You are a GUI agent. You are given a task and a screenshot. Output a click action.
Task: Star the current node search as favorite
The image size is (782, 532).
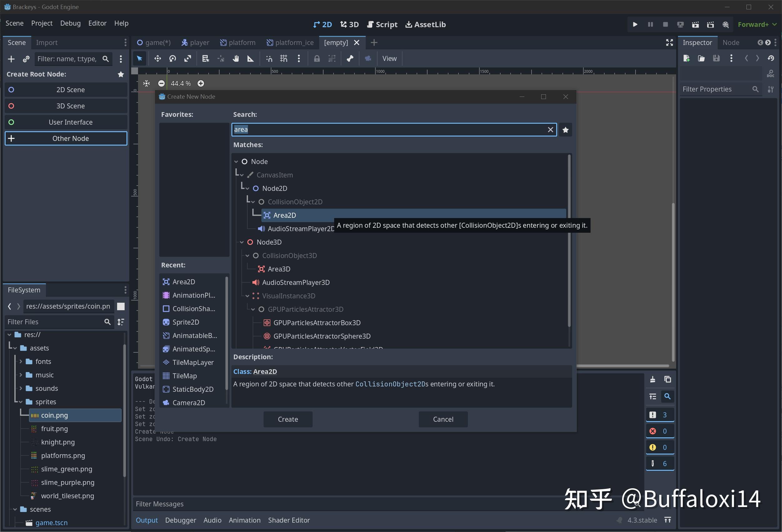point(565,130)
